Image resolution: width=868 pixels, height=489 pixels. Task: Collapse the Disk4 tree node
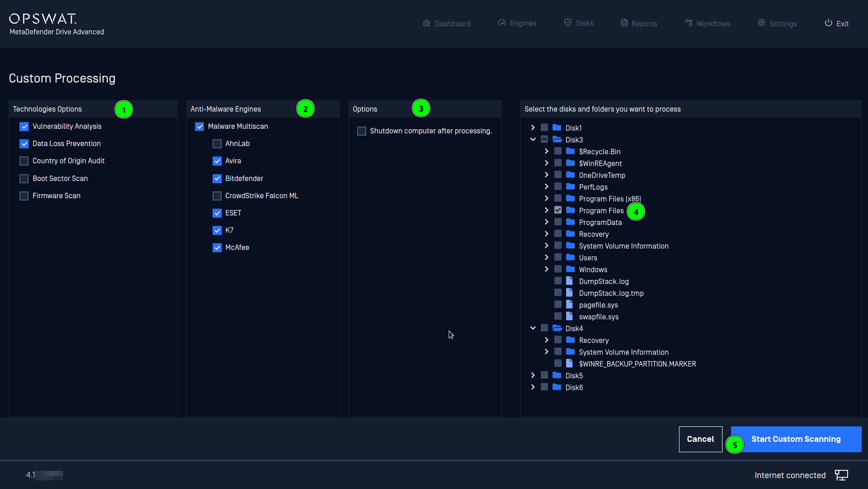click(x=533, y=328)
